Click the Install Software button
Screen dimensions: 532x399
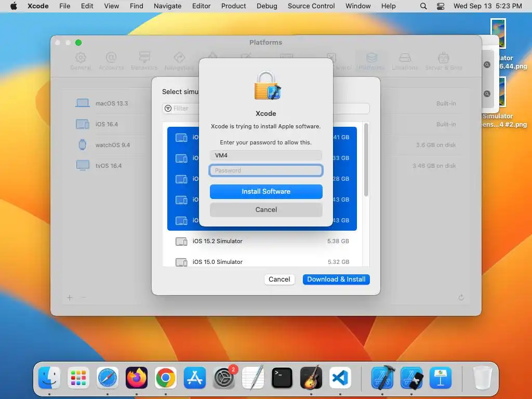tap(266, 192)
